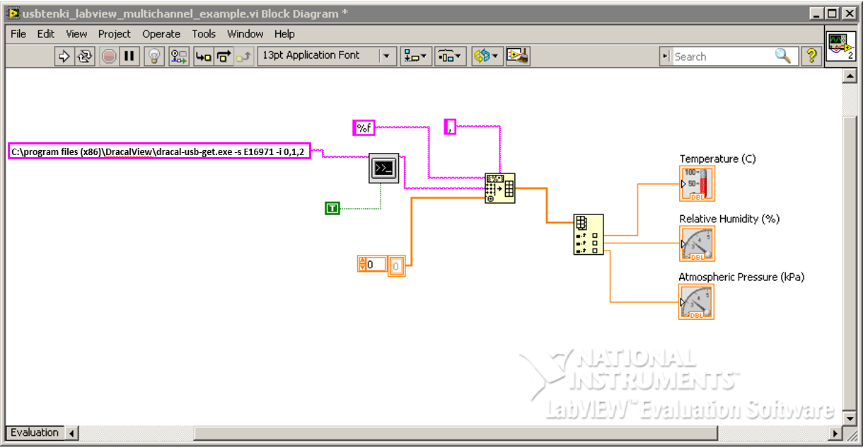Open the File menu
This screenshot has width=868, height=448.
click(18, 34)
